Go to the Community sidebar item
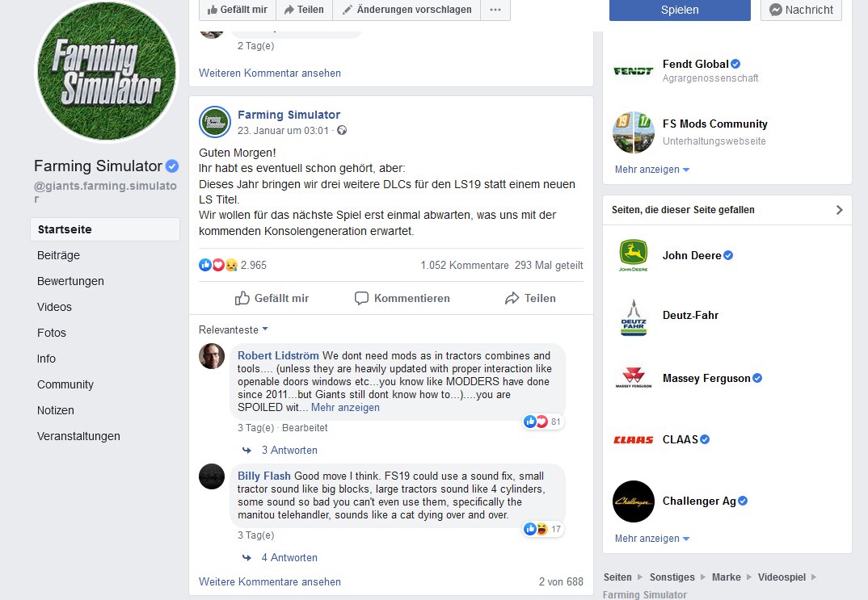The width and height of the screenshot is (868, 600). pyautogui.click(x=65, y=384)
